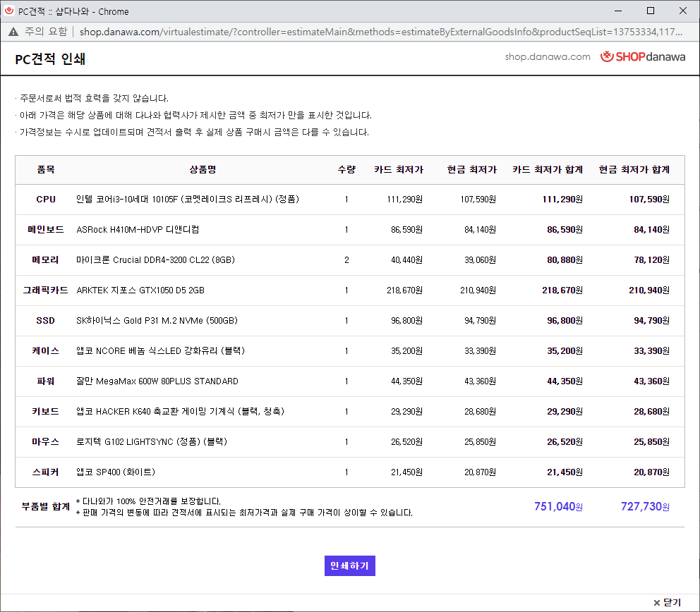Click the 인텔 코어i3-10세대 10105F product name
This screenshot has width=700, height=612.
[x=188, y=200]
